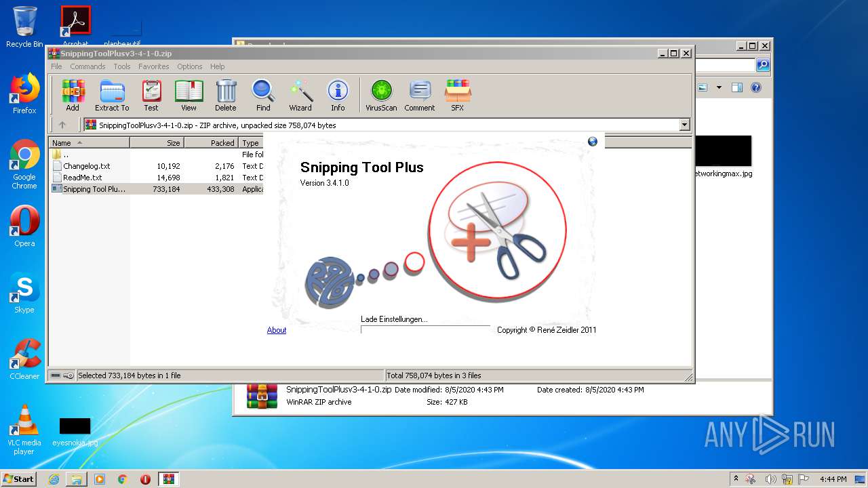Screen dimensions: 868x488
Task: Open Internet Explorer from taskbar
Action: [54, 479]
